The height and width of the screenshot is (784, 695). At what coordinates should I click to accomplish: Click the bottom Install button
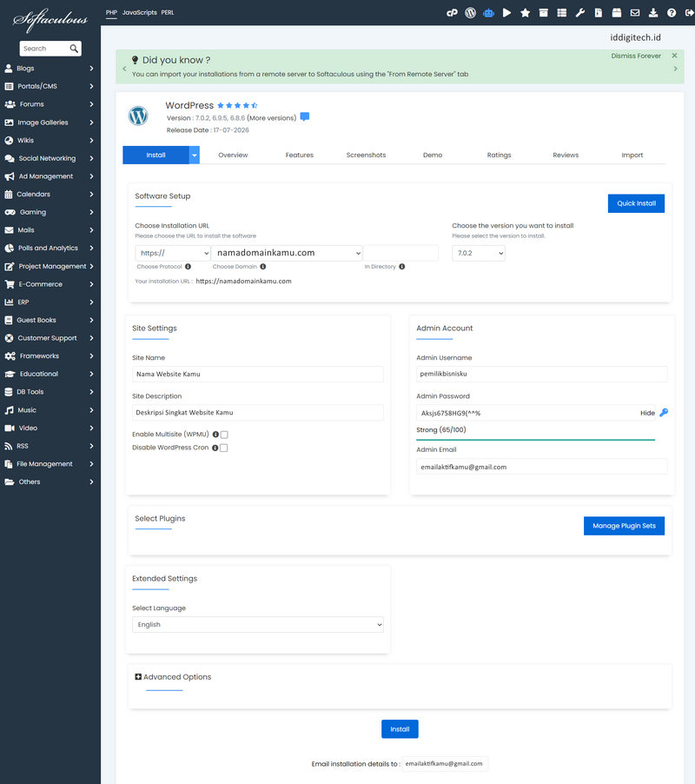(x=400, y=729)
